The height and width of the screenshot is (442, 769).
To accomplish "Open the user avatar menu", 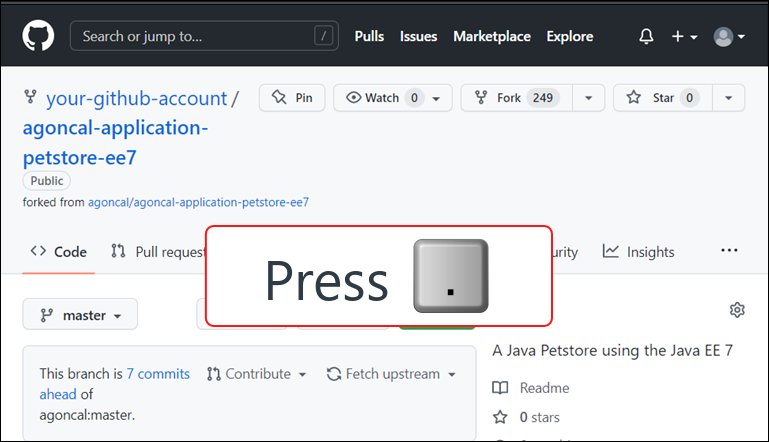I will click(x=728, y=36).
